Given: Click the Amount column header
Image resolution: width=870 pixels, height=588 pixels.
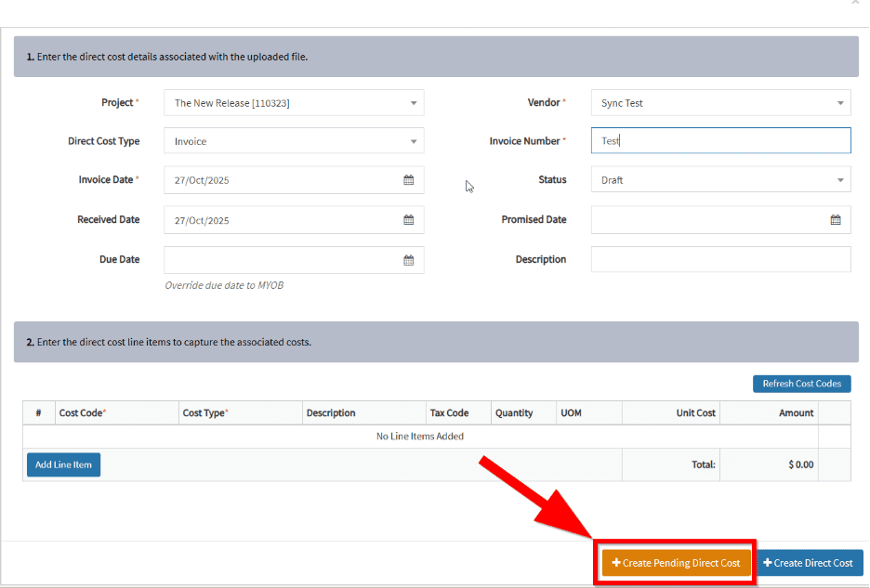Looking at the screenshot, I should [796, 412].
